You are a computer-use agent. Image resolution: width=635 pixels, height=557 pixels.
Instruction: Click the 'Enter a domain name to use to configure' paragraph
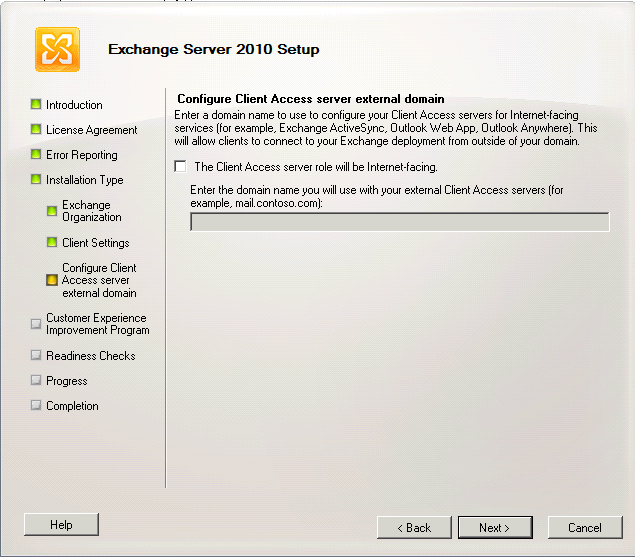click(386, 128)
